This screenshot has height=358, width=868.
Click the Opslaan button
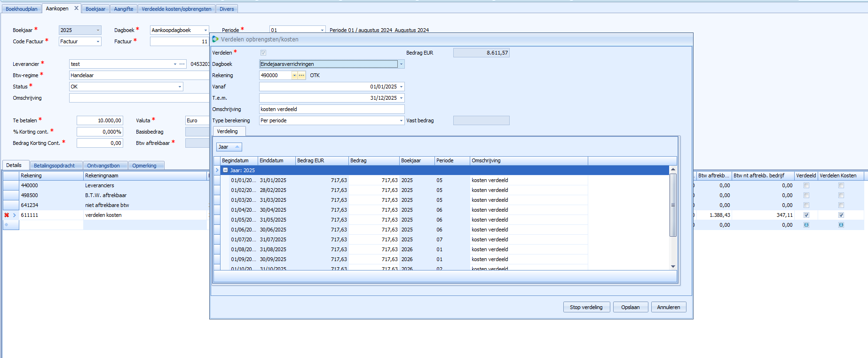(x=630, y=307)
